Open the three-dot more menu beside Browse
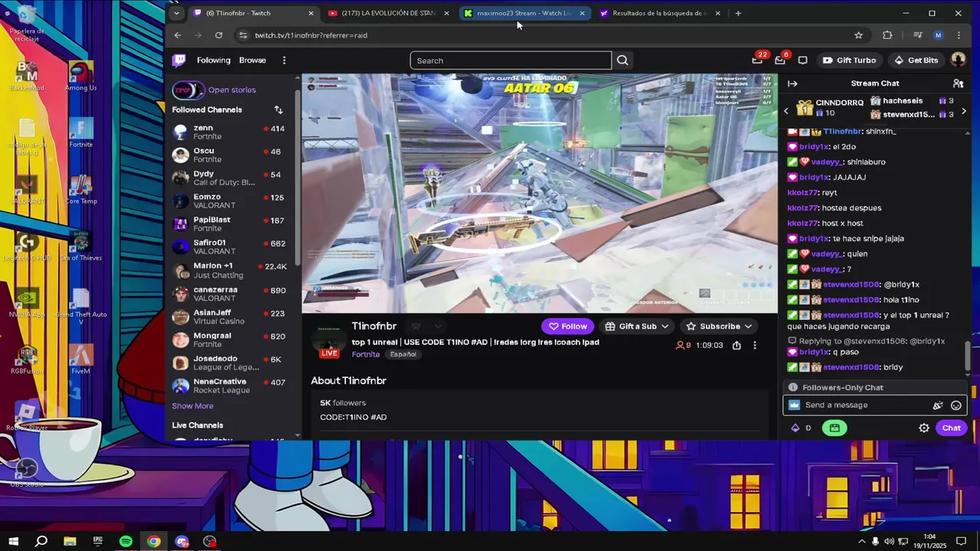Viewport: 980px width, 551px height. [284, 60]
